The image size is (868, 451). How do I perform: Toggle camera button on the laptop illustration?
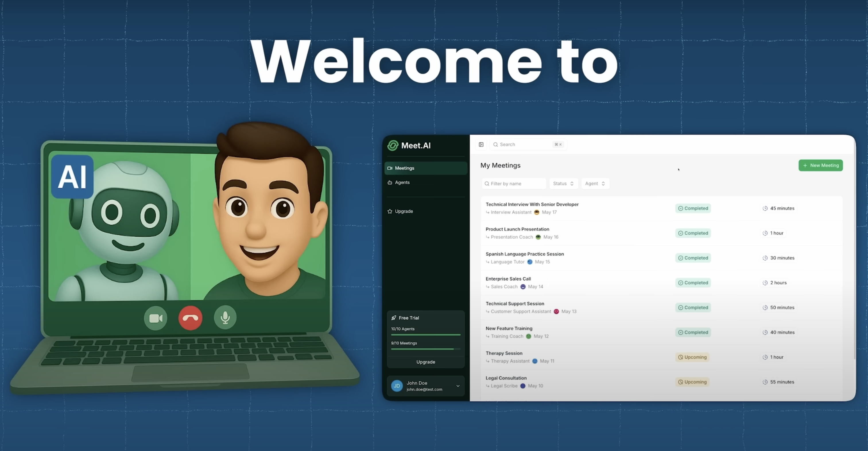click(156, 318)
